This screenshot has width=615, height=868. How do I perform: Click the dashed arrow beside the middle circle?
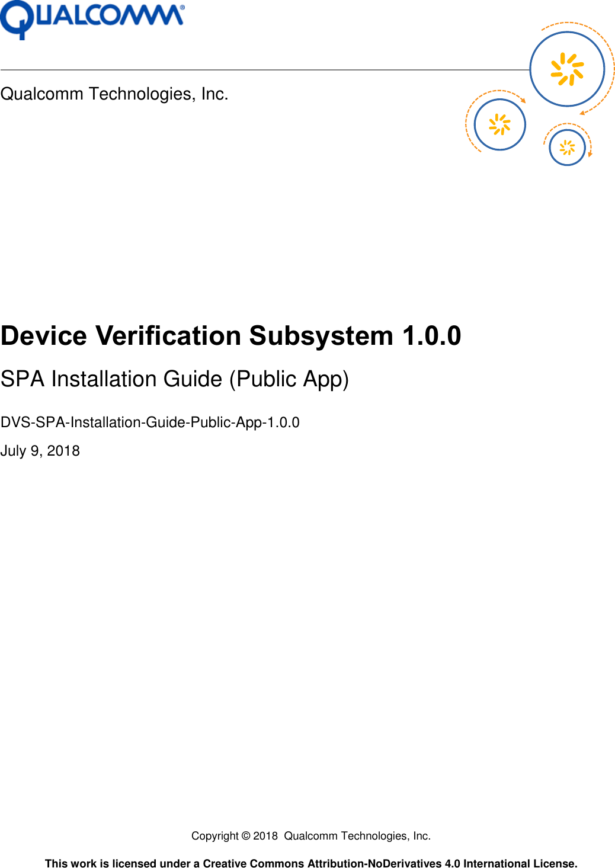524,101
